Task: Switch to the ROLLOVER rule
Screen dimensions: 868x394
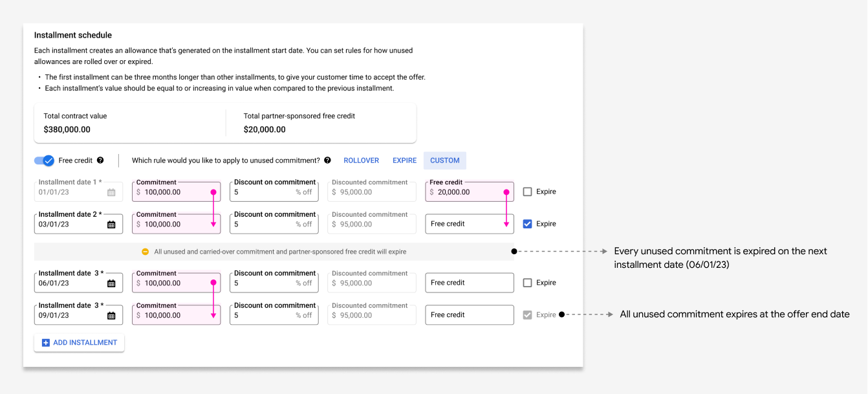Action: coord(361,160)
